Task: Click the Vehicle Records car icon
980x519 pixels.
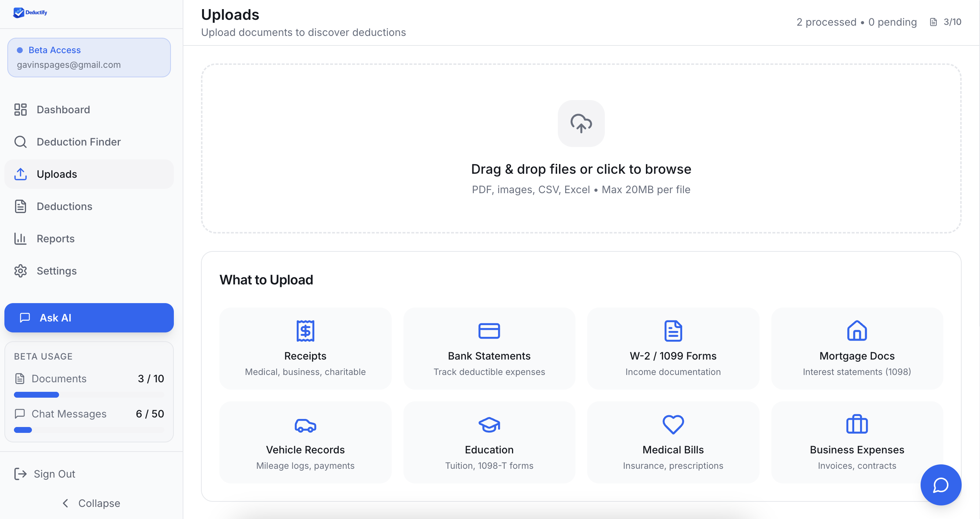Action: (x=305, y=425)
